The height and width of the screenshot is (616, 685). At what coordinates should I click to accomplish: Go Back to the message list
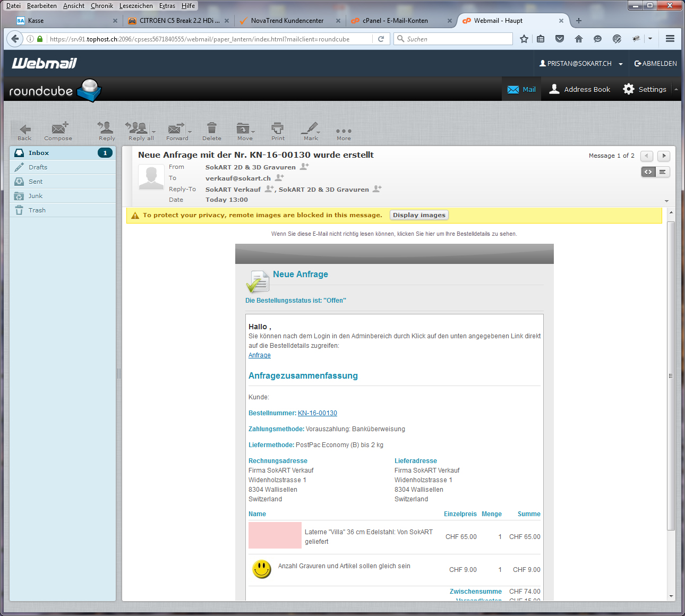click(24, 130)
